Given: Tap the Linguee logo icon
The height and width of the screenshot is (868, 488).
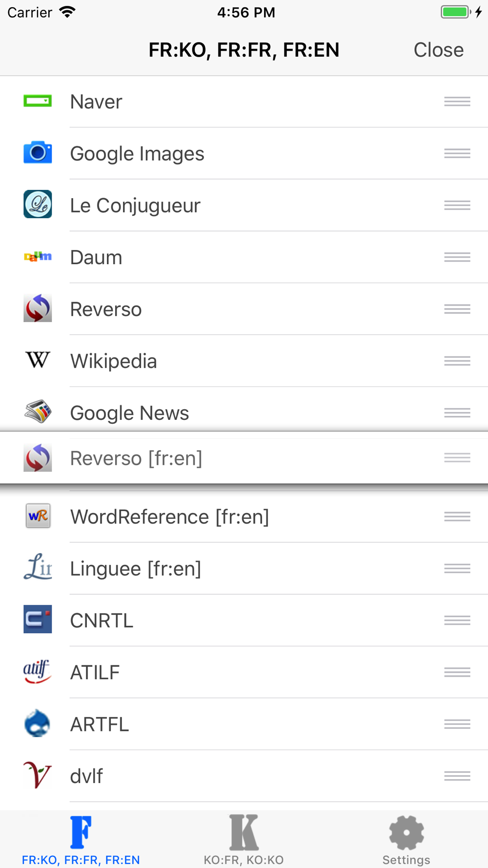Looking at the screenshot, I should (x=38, y=567).
